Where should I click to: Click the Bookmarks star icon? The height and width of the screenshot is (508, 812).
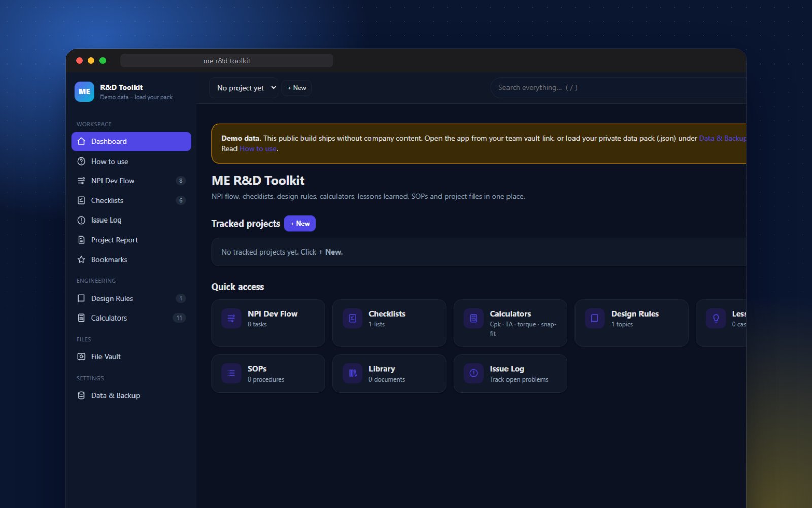pos(81,259)
